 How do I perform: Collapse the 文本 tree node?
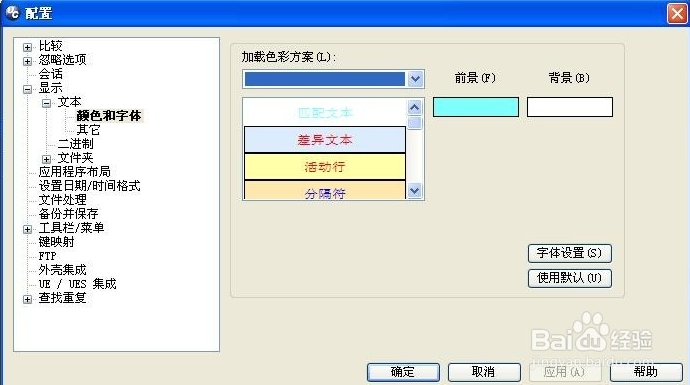click(46, 103)
